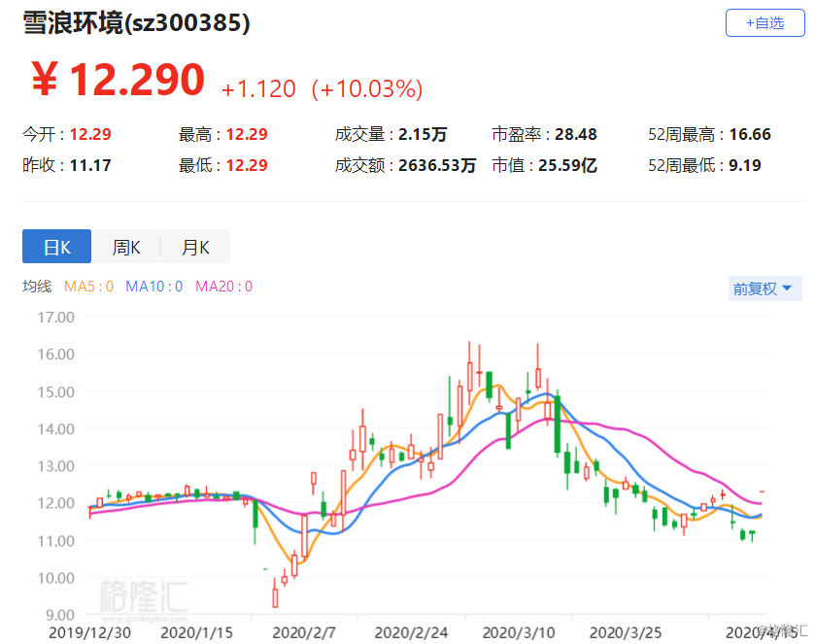The image size is (815, 644).
Task: Click the 2020/2/24 date axis label
Action: [411, 632]
